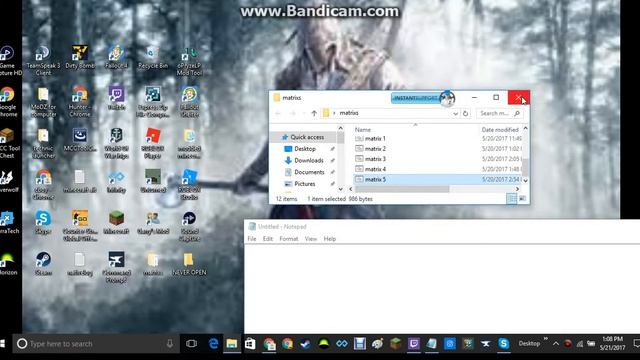Launch Dirty Bomb desktop shortcut
This screenshot has height=360, width=640.
[x=80, y=57]
